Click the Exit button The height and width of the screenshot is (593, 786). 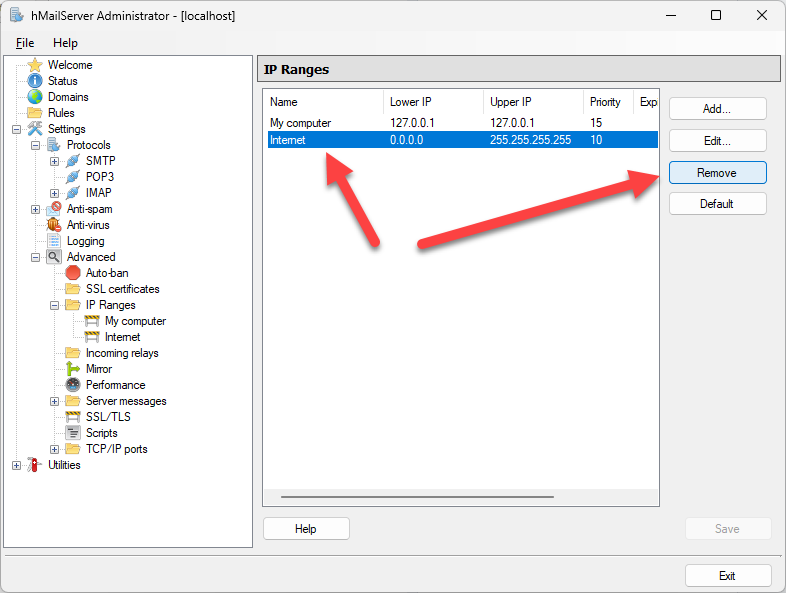[x=728, y=576]
